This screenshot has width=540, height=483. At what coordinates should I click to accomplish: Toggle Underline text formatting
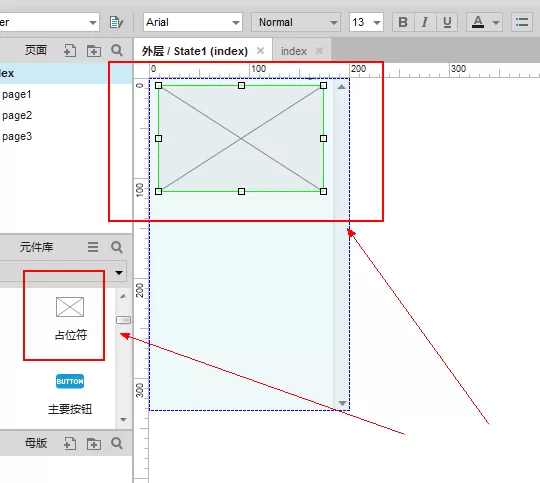(447, 22)
